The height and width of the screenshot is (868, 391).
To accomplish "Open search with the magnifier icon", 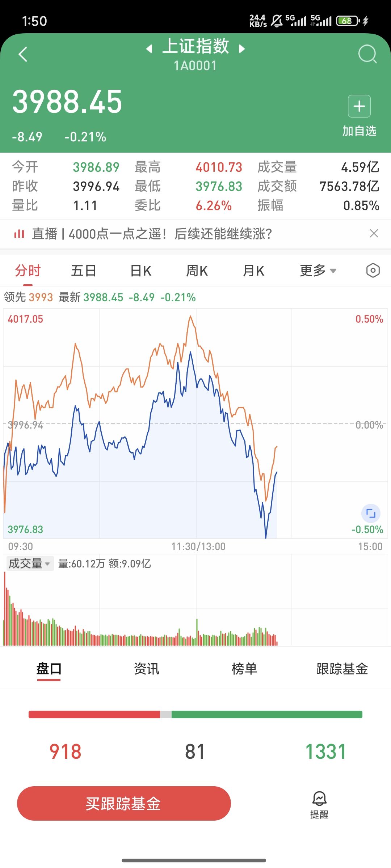I will click(367, 54).
